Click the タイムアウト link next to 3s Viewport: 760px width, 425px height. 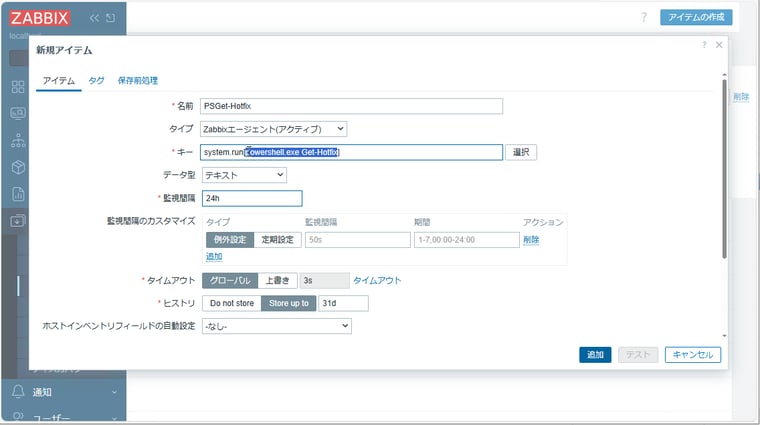click(x=377, y=281)
